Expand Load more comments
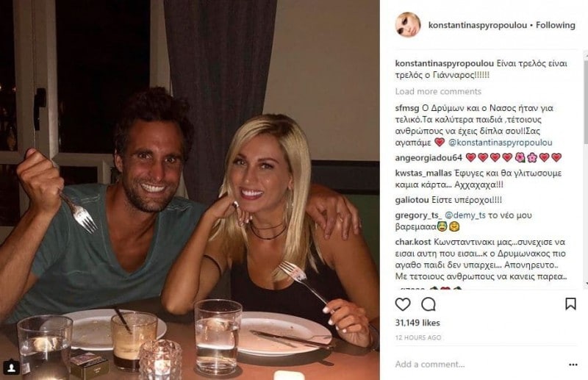The height and width of the screenshot is (380, 588). pyautogui.click(x=438, y=92)
